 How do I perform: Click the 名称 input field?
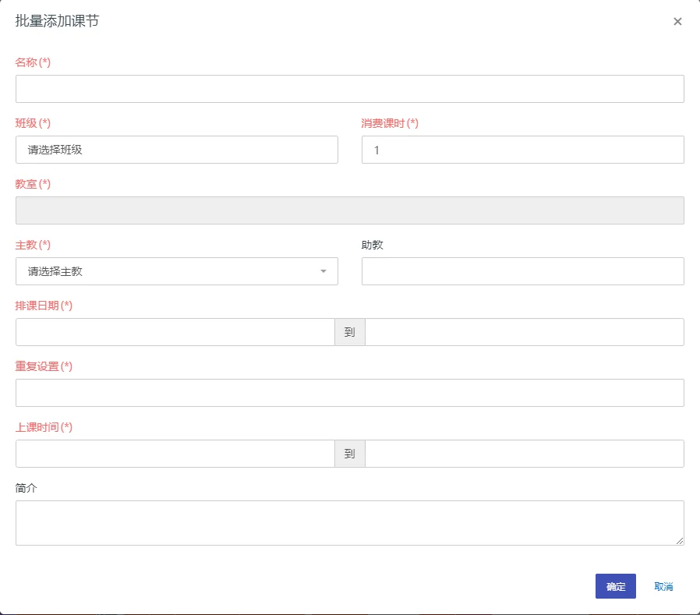[x=349, y=89]
